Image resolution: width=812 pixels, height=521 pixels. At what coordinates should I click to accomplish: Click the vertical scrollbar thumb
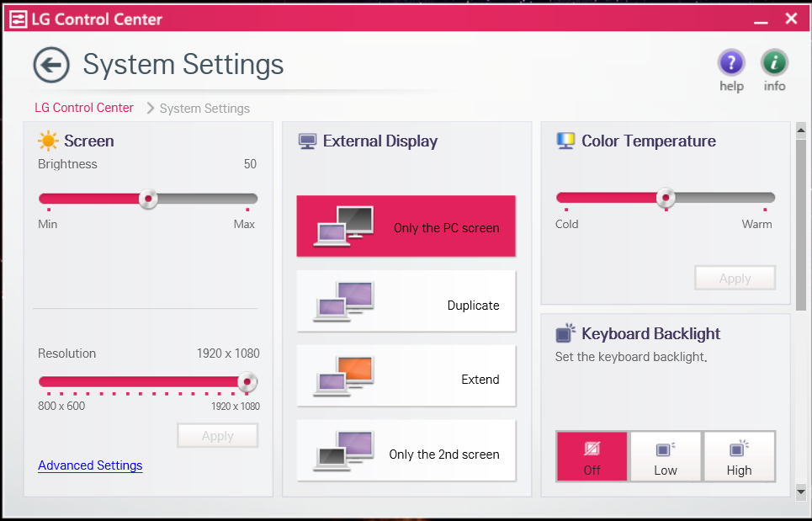tap(801, 224)
